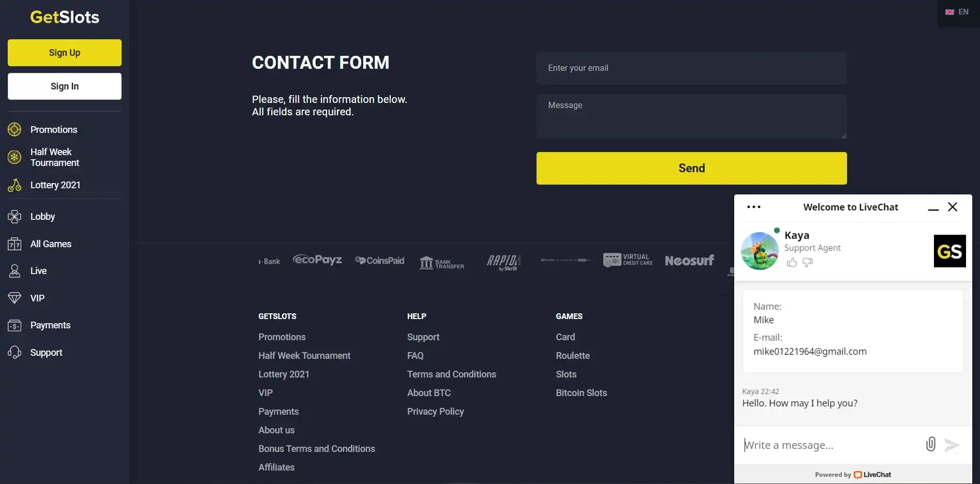Open the three-dot LiveChat options menu
The width and height of the screenshot is (980, 484).
754,207
